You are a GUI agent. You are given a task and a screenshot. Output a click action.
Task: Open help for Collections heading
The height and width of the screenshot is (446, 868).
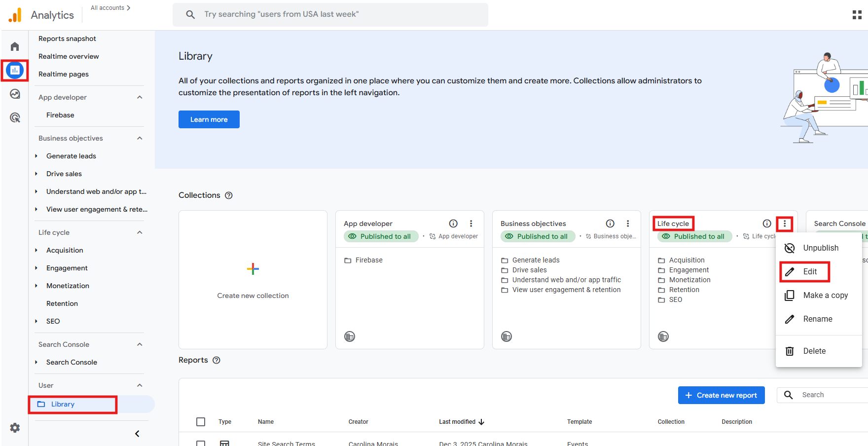click(x=229, y=195)
